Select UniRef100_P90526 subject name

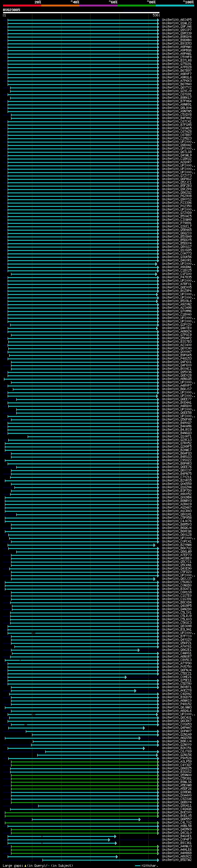[177, 758]
